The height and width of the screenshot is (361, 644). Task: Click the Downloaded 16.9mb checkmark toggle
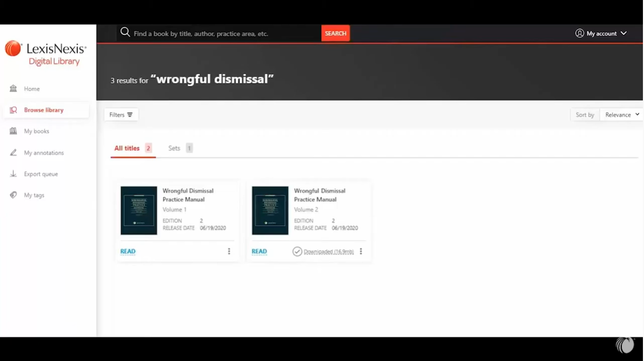point(297,251)
